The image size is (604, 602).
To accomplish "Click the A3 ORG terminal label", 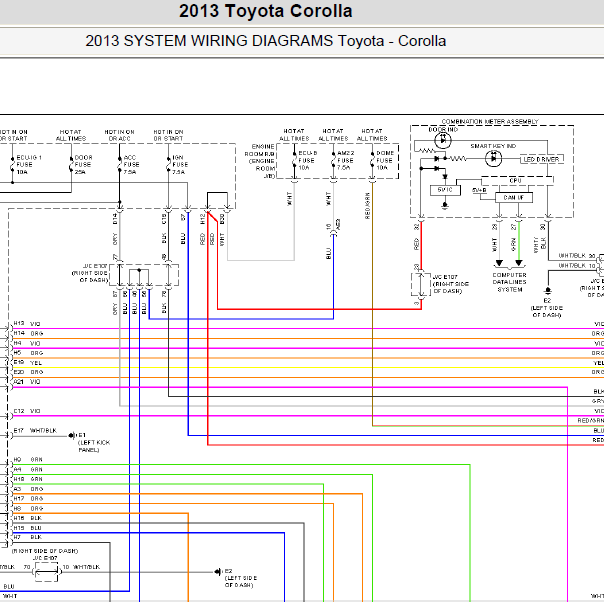I will pyautogui.click(x=28, y=489).
